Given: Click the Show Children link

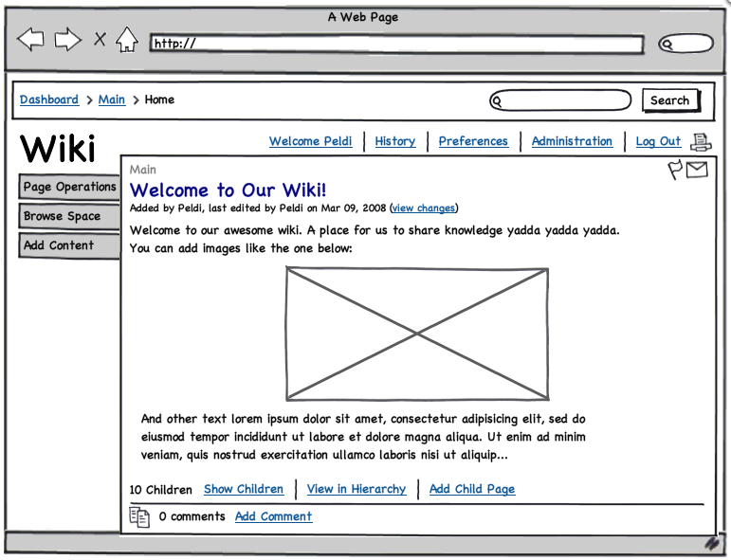Looking at the screenshot, I should 244,489.
